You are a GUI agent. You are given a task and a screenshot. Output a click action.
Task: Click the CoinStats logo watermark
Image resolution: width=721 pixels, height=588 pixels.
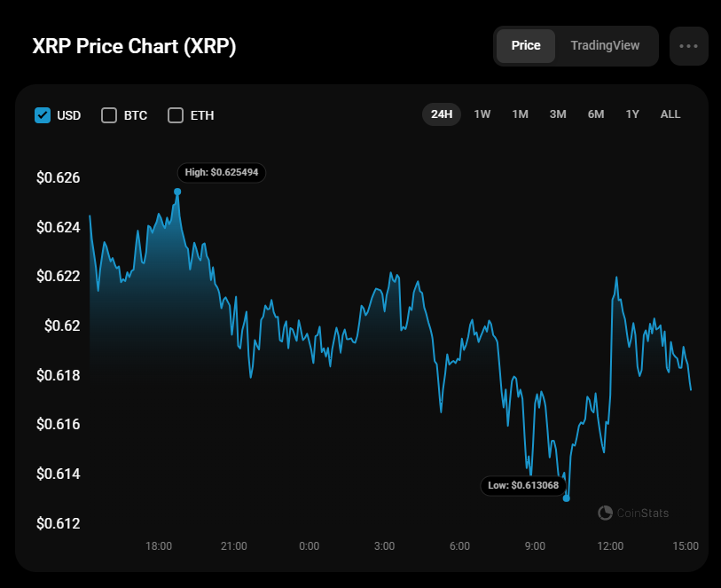[x=633, y=513]
